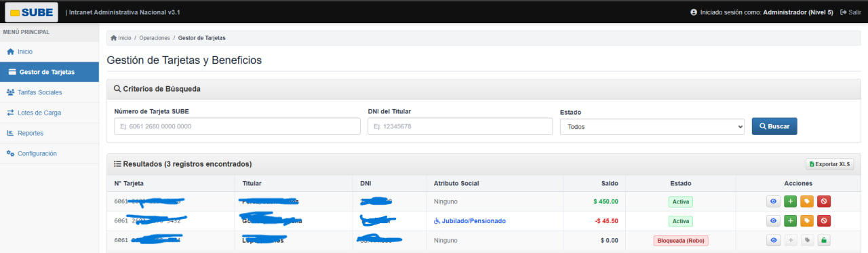Open Inicio in the main menu
The width and height of the screenshot is (868, 253).
49,52
